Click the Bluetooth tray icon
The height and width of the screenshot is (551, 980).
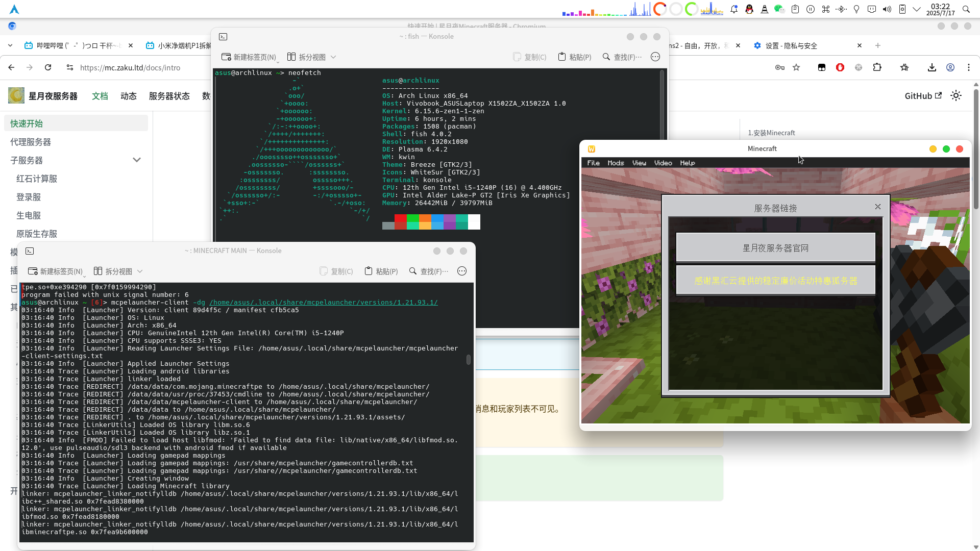842,9
